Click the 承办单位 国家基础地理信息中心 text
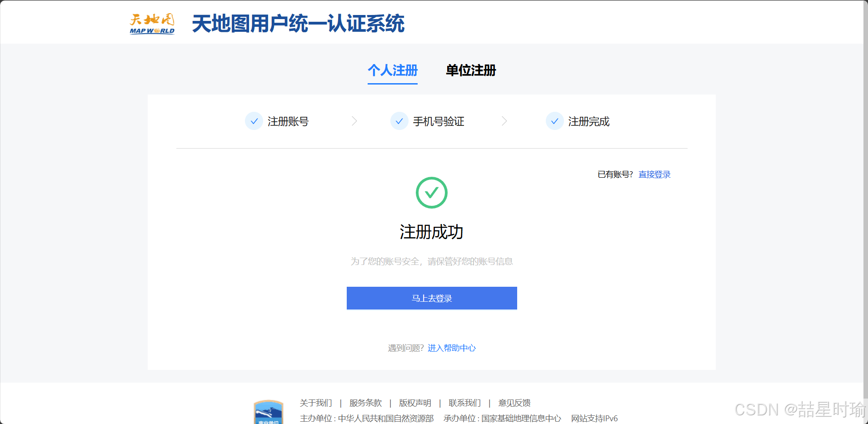This screenshot has height=424, width=868. click(502, 419)
